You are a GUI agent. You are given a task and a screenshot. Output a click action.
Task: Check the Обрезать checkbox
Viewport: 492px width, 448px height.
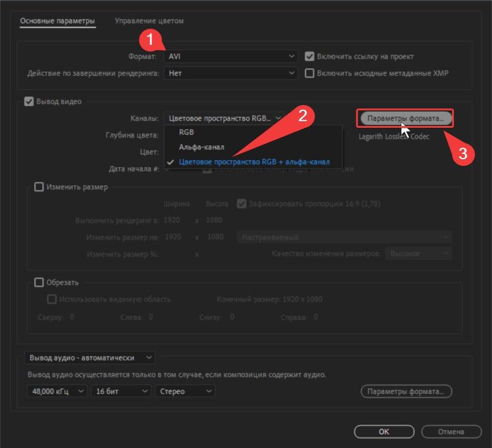click(x=39, y=283)
